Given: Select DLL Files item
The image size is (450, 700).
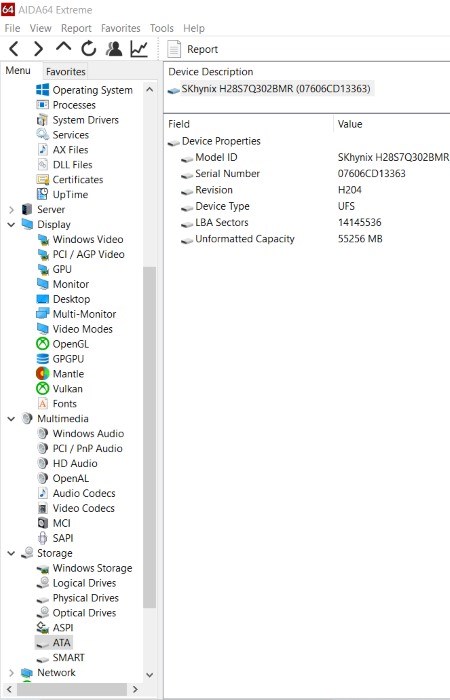Looking at the screenshot, I should point(64,164).
